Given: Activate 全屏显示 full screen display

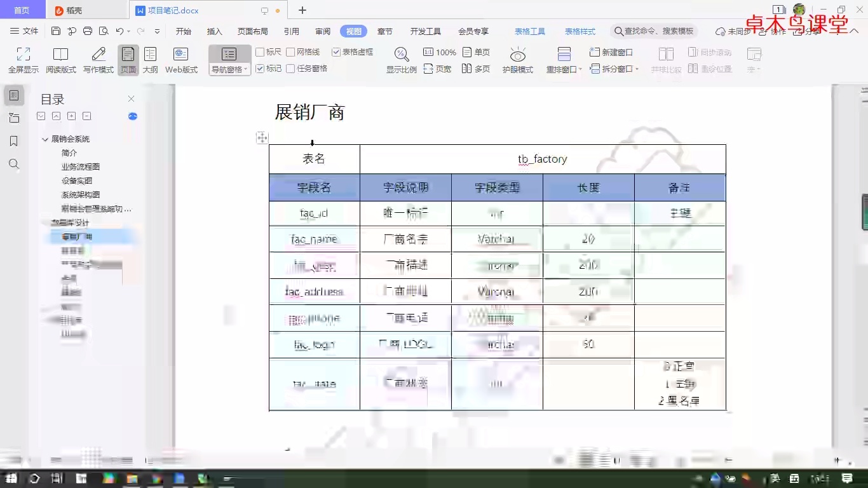Looking at the screenshot, I should tap(23, 60).
